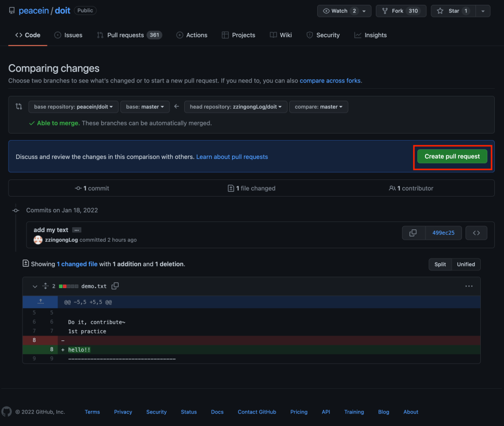Open the head repository zzingongLog/doit dropdown
This screenshot has width=504, height=426.
[236, 107]
